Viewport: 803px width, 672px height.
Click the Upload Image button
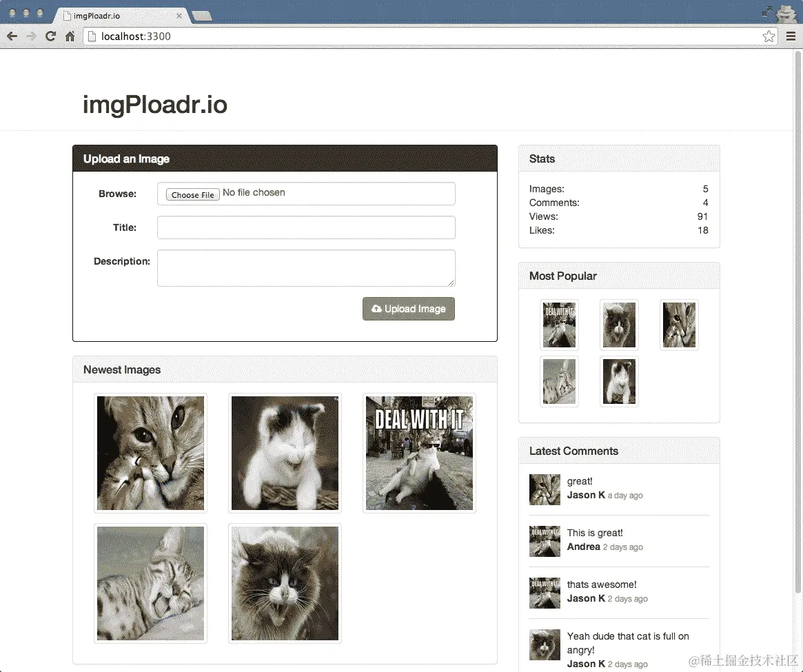tap(408, 309)
